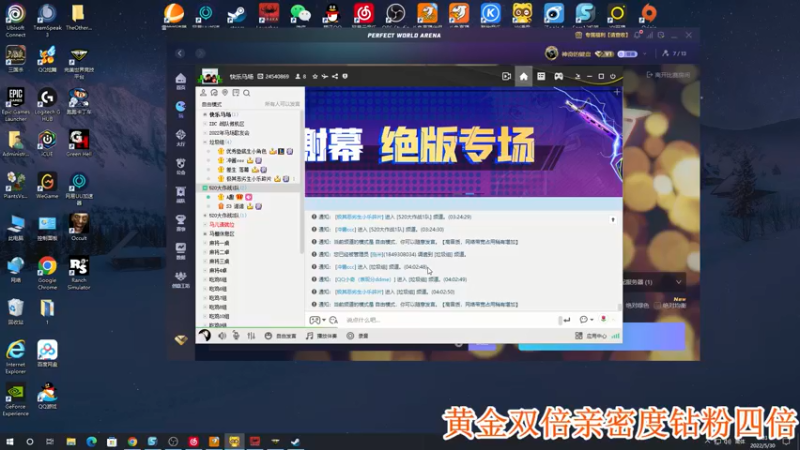Open the video camera recording icon

[506, 77]
